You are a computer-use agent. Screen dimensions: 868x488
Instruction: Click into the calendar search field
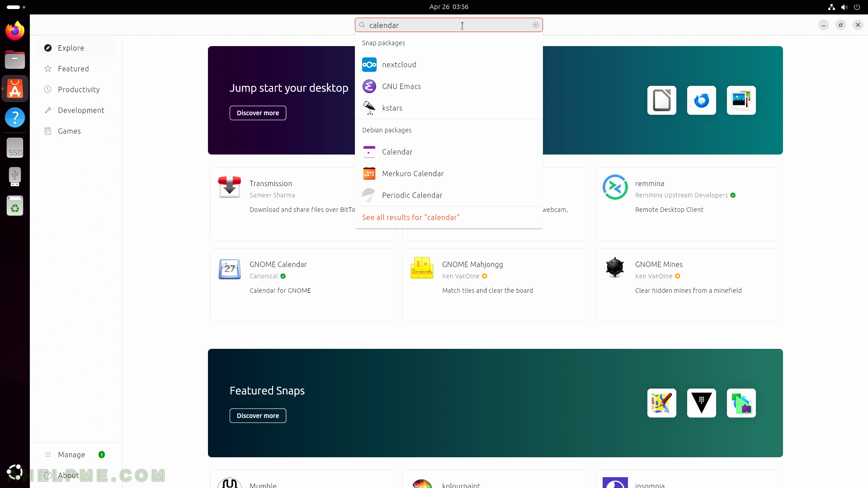(x=449, y=25)
